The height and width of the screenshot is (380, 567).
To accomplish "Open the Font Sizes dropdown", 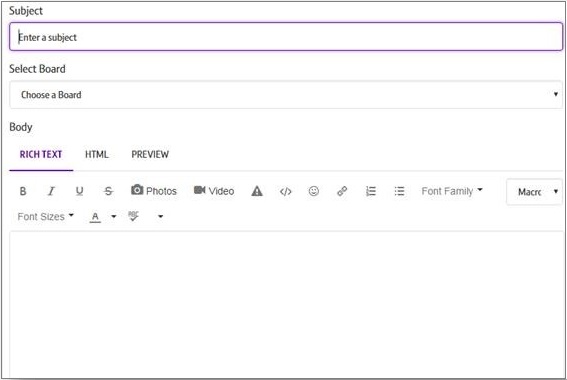I will tap(46, 216).
